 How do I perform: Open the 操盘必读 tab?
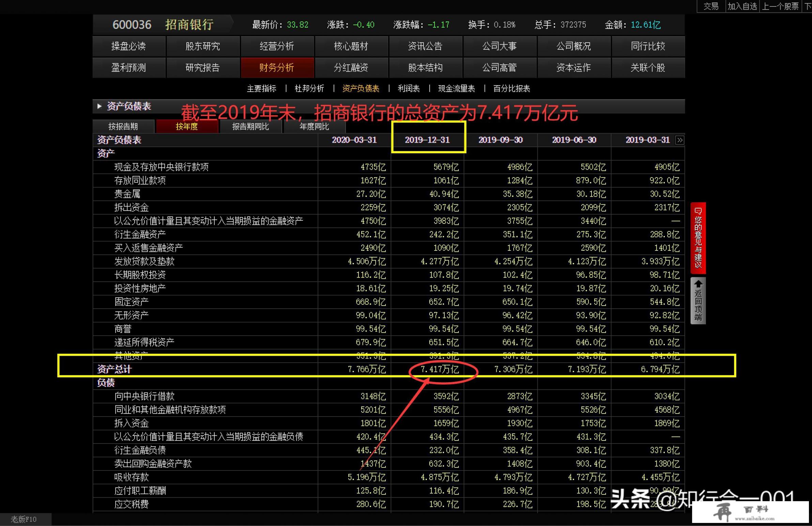(x=128, y=46)
